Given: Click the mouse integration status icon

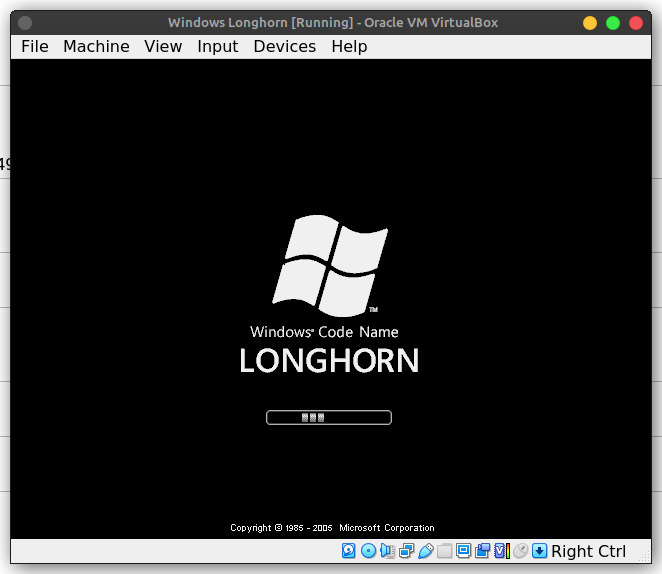Looking at the screenshot, I should pos(521,551).
